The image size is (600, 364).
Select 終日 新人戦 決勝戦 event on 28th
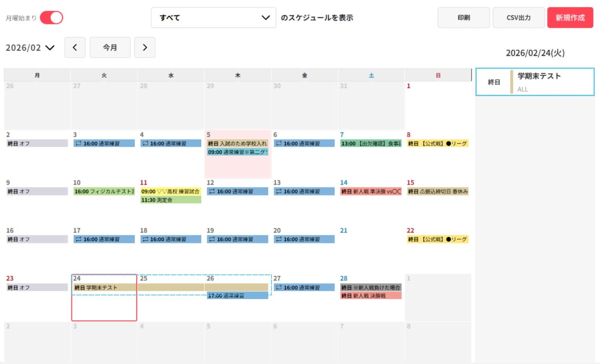(x=371, y=296)
